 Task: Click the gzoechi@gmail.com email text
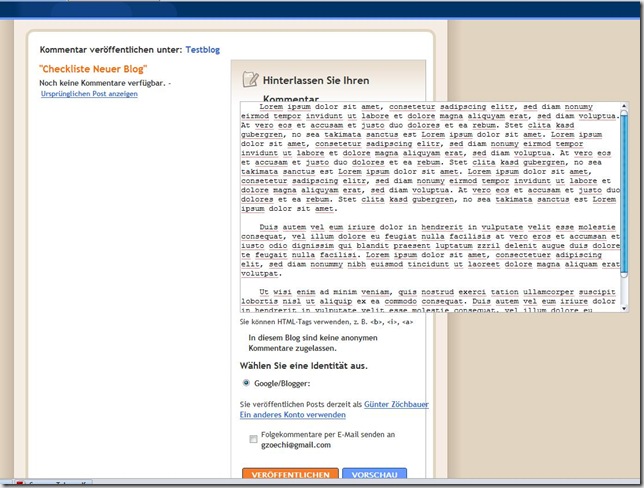296,445
